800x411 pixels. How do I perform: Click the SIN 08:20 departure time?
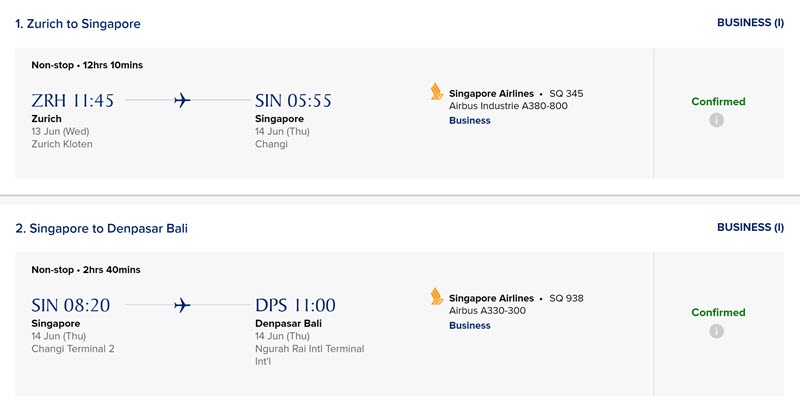[x=71, y=305]
